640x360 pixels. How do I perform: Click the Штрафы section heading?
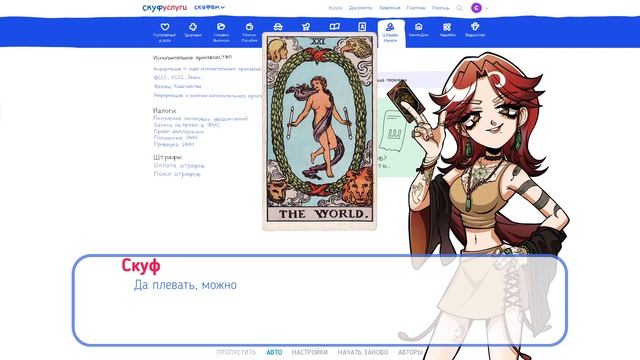(x=167, y=157)
